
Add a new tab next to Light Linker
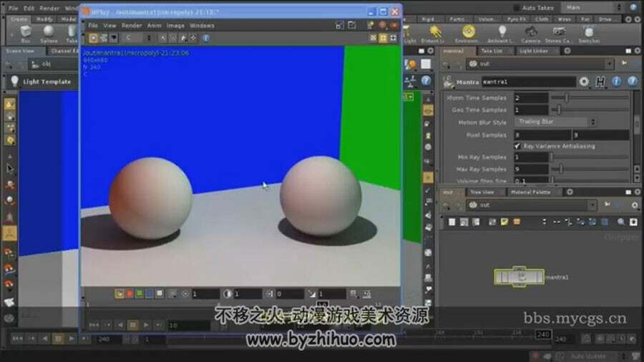pyautogui.click(x=567, y=51)
